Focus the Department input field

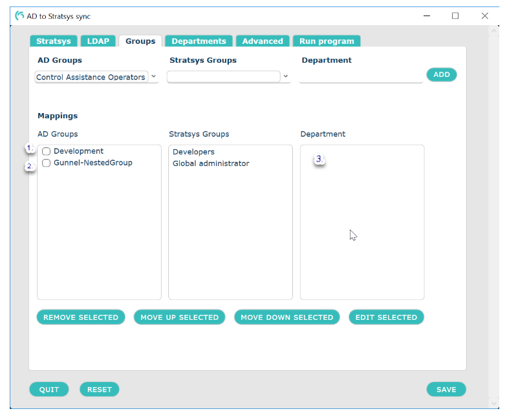361,77
